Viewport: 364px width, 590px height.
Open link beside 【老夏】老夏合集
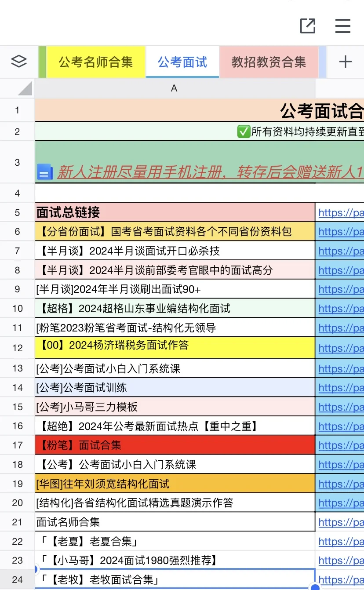click(341, 541)
